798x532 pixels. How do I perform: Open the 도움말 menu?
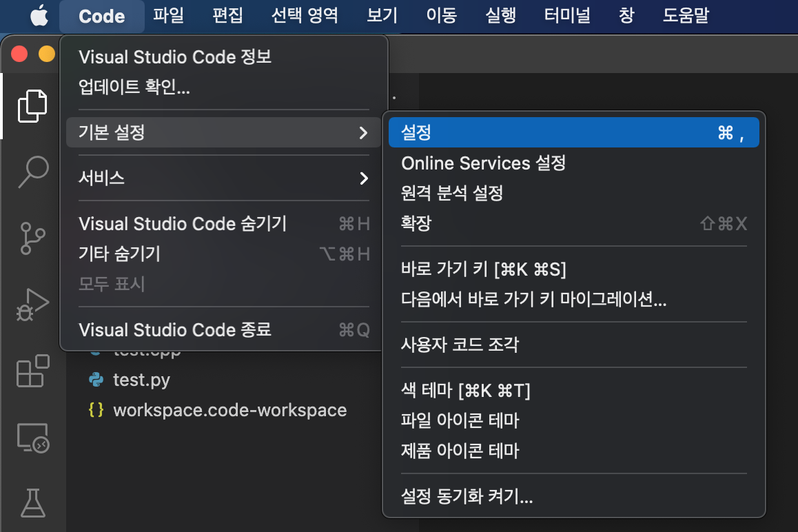686,15
